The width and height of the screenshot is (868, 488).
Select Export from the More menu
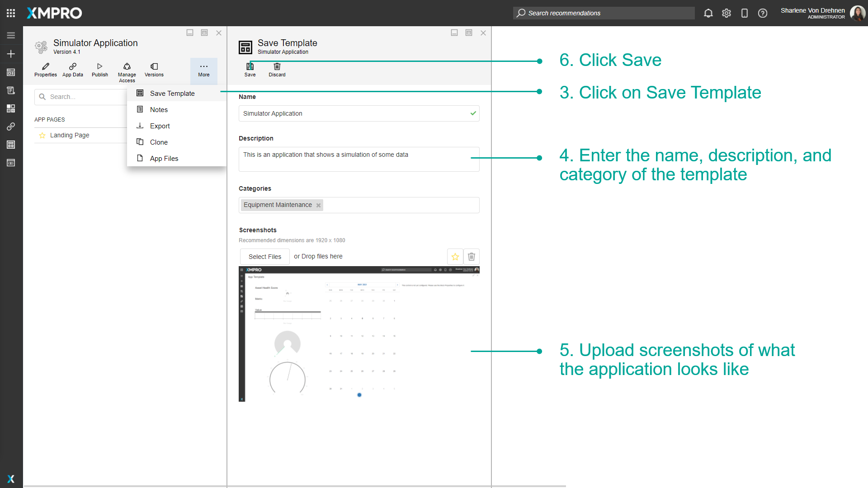coord(160,126)
